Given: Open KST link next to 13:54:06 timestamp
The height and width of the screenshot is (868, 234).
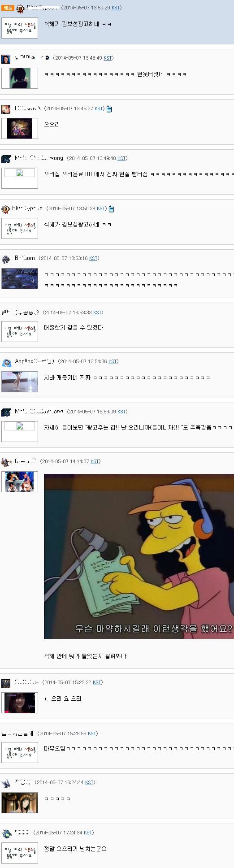Looking at the screenshot, I should (x=113, y=361).
